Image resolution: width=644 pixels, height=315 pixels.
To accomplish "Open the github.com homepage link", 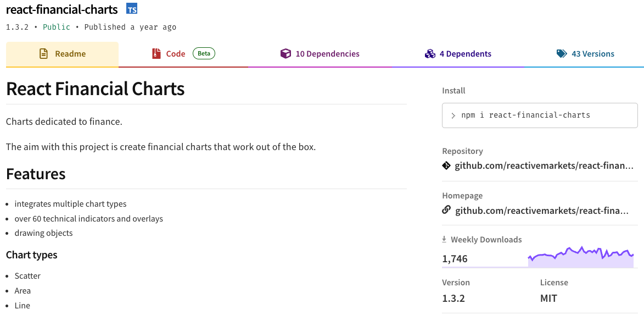I will coord(542,211).
